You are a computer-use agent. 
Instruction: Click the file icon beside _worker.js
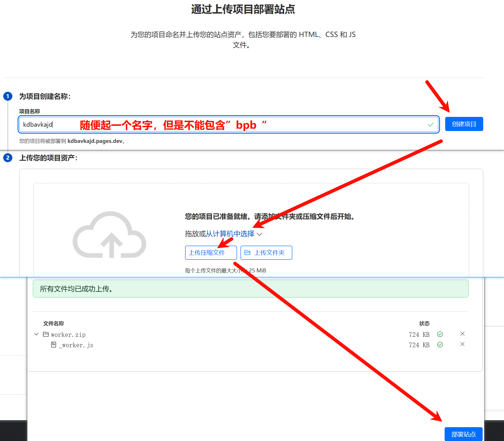click(54, 345)
